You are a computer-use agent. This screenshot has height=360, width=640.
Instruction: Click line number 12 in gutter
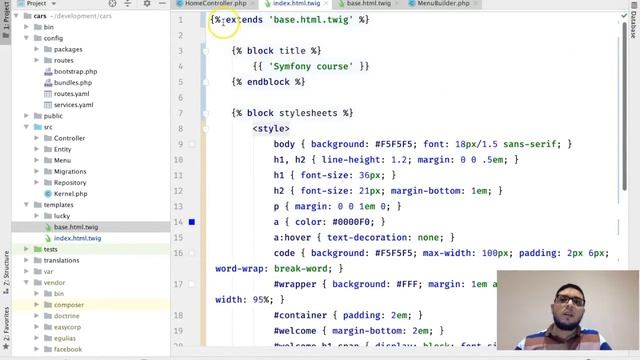(178, 191)
